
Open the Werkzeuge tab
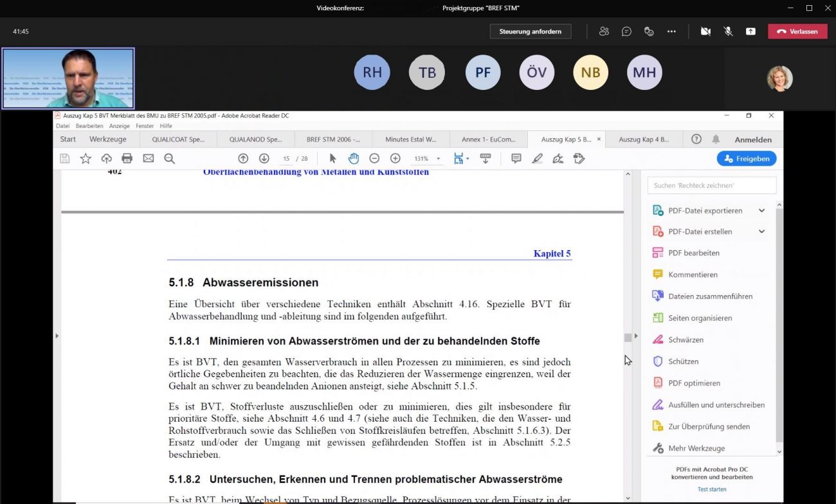pyautogui.click(x=107, y=139)
